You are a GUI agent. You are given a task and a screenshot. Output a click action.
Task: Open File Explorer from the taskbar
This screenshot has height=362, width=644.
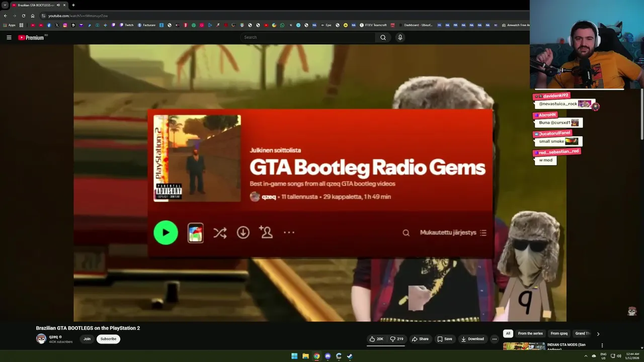coord(305,356)
